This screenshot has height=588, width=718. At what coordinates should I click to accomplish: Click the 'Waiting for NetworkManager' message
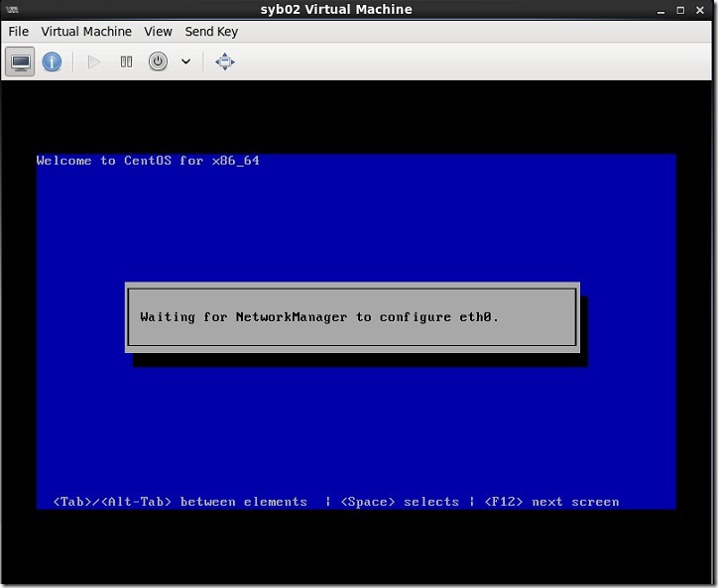point(319,317)
